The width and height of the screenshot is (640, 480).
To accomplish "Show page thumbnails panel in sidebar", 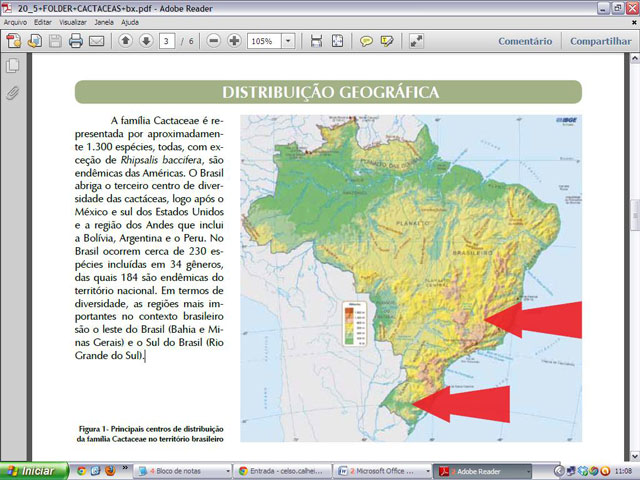I will click(x=13, y=66).
